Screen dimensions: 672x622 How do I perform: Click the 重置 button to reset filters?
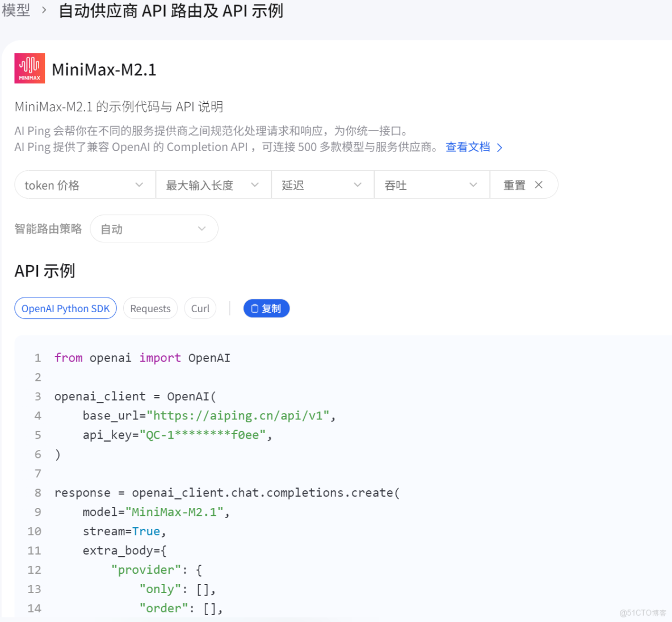coord(515,184)
